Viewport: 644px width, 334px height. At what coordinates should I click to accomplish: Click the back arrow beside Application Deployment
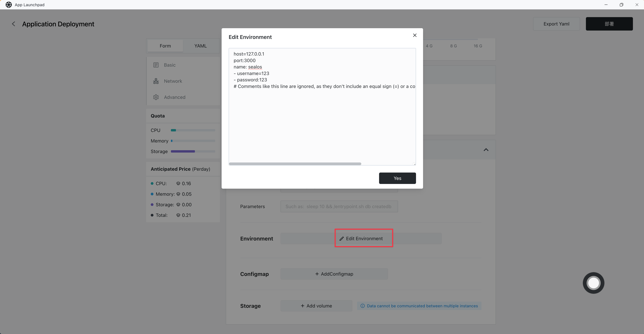click(x=13, y=24)
